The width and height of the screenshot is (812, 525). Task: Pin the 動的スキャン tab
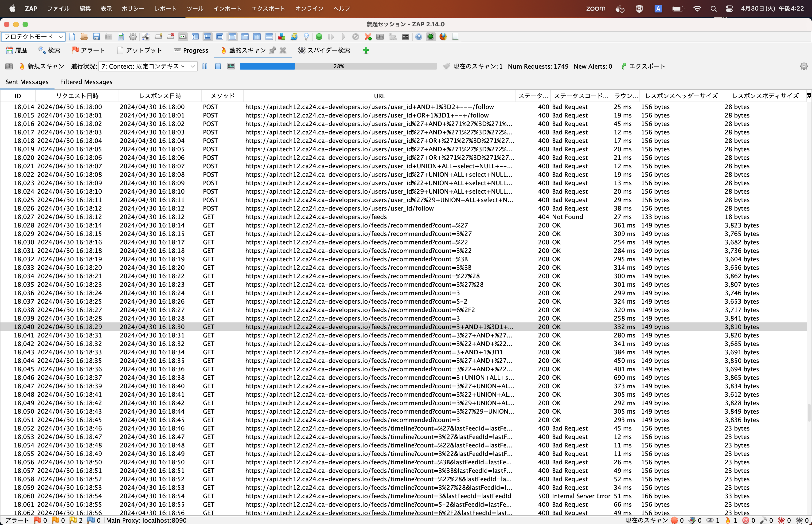pos(273,51)
